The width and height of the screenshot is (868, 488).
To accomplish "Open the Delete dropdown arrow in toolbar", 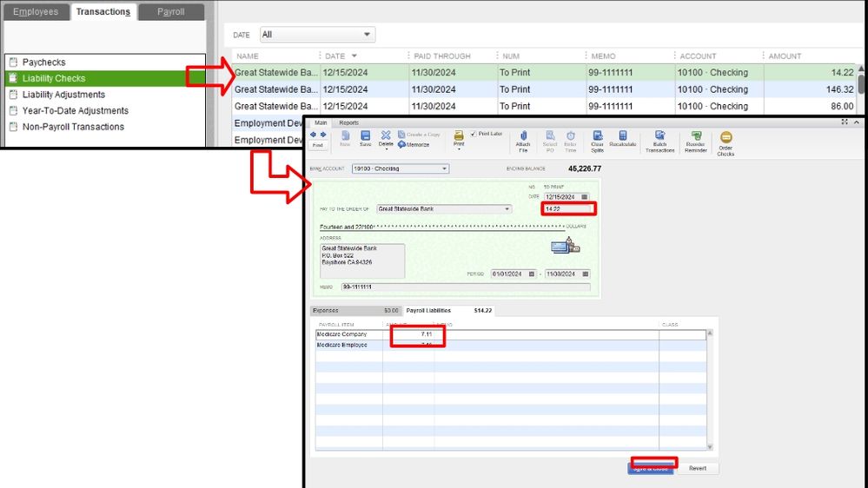I will pos(386,149).
